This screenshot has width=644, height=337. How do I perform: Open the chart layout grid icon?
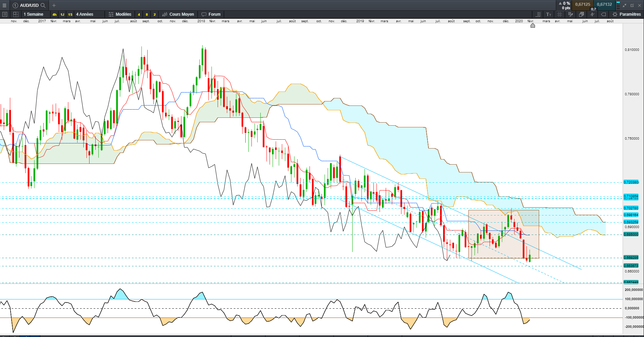[16, 14]
